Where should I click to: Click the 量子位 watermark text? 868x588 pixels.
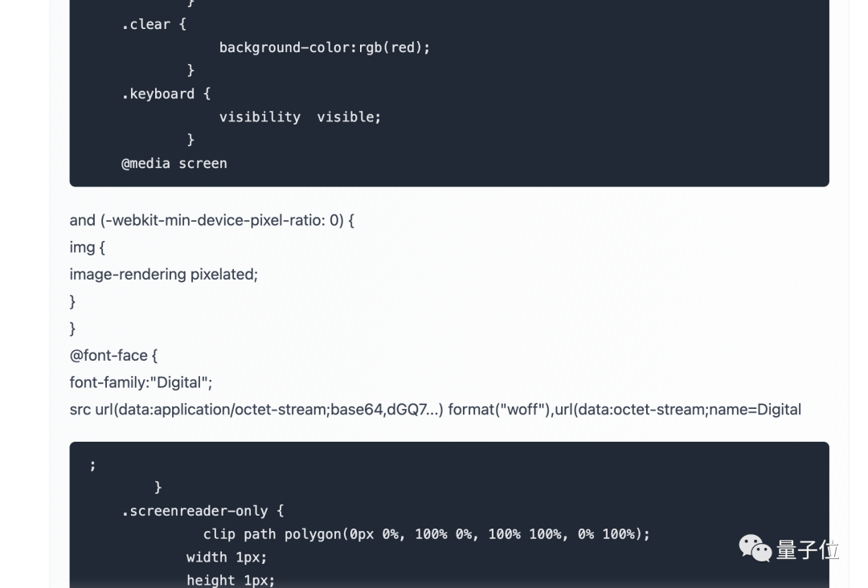[808, 550]
